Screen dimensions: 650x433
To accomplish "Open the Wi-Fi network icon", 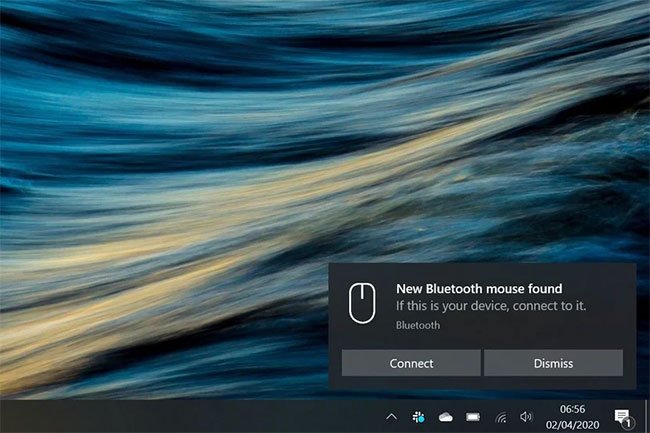I will 500,416.
